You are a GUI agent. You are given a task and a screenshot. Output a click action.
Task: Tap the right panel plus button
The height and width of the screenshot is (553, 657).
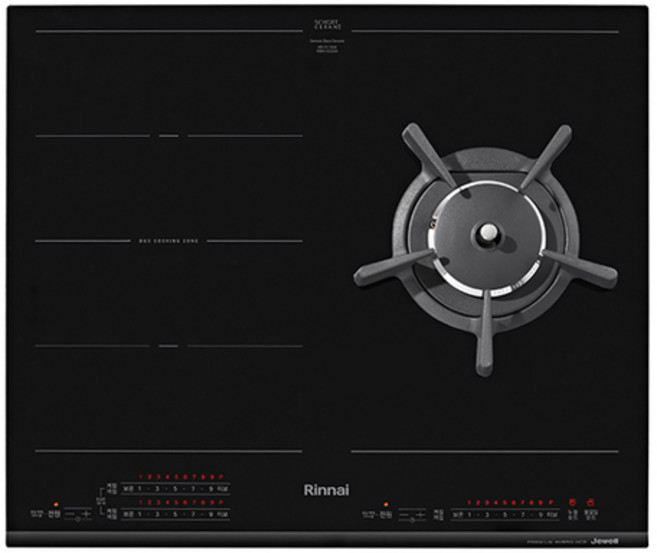420,515
